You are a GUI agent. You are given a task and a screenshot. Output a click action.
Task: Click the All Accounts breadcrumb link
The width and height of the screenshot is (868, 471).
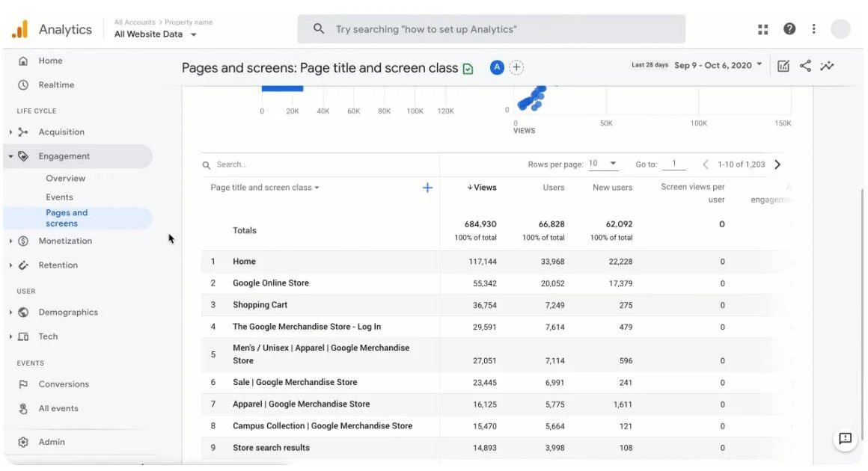click(x=135, y=22)
